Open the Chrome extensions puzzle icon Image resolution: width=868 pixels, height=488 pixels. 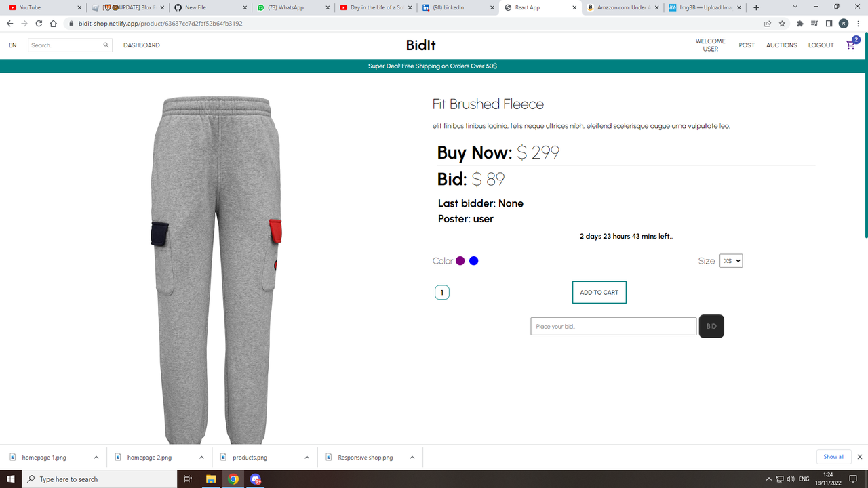[800, 23]
